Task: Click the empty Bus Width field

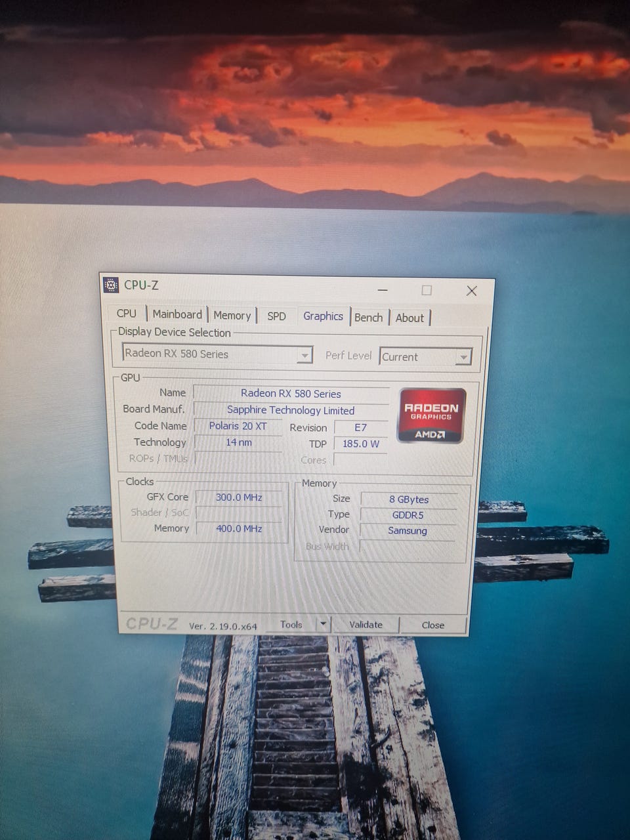Action: click(407, 547)
